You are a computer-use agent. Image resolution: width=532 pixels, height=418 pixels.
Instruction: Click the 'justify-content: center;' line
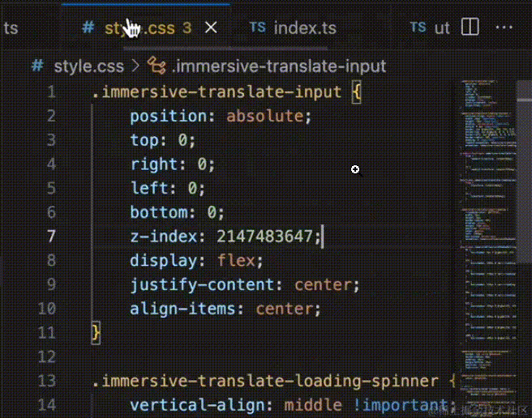coord(245,284)
